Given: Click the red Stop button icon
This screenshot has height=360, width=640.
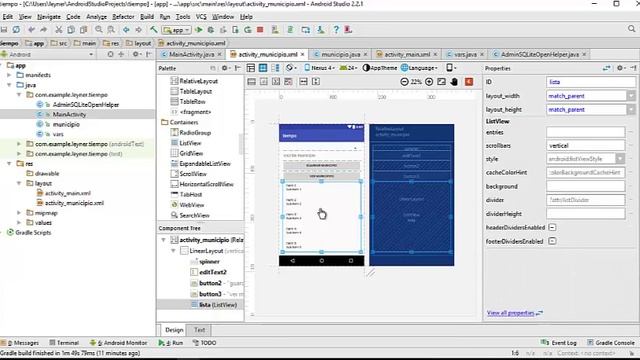Looking at the screenshot, I should (260, 30).
